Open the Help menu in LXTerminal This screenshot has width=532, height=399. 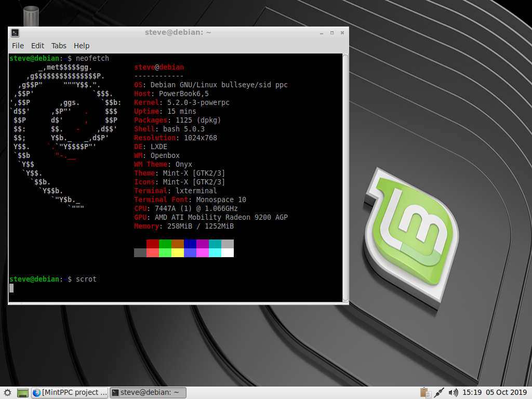(x=82, y=46)
